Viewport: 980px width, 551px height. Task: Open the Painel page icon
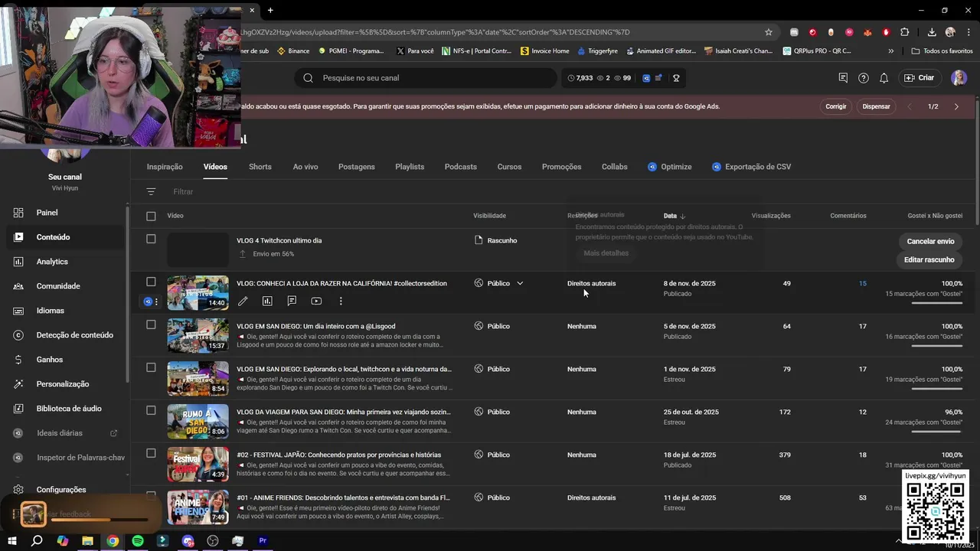tap(18, 213)
